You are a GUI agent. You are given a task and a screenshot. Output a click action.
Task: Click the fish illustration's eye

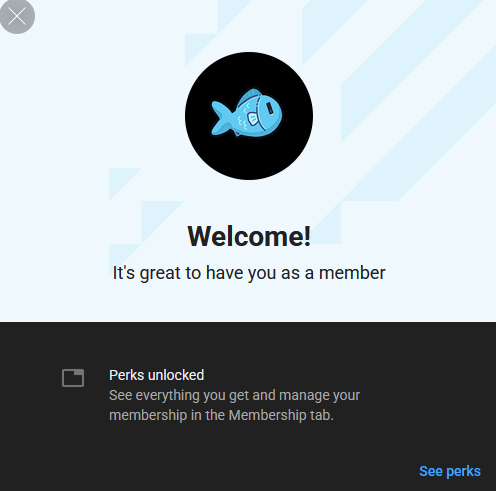270,108
